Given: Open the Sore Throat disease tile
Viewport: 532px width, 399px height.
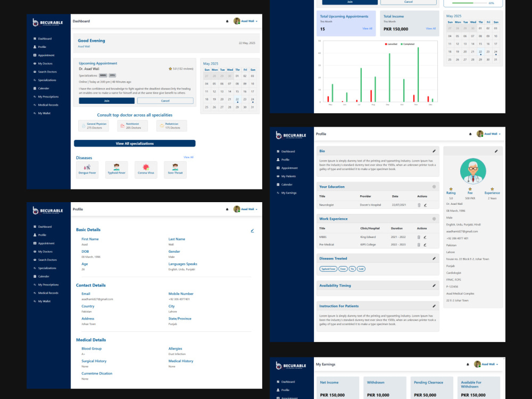Looking at the screenshot, I should [175, 170].
